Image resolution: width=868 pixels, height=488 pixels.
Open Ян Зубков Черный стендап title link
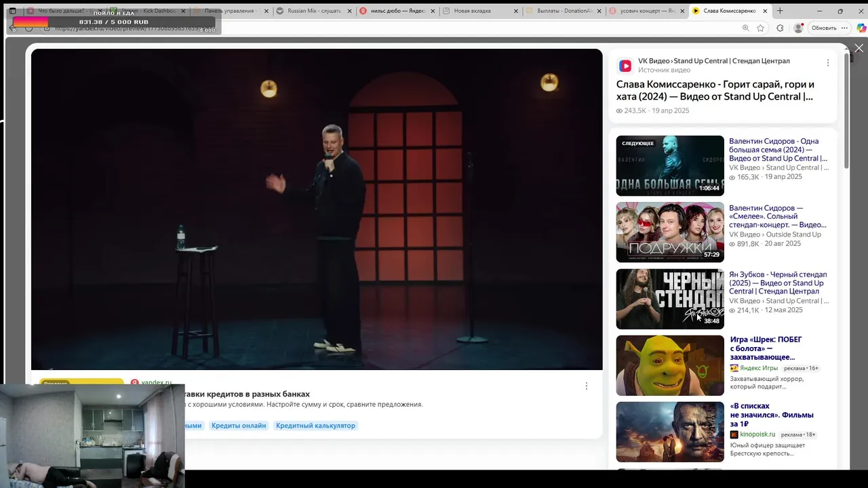[778, 283]
